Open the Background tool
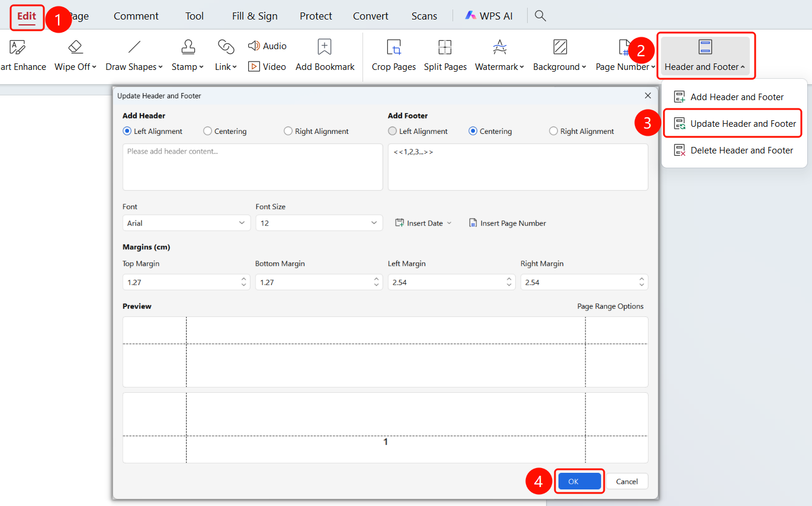812x506 pixels. click(x=560, y=56)
